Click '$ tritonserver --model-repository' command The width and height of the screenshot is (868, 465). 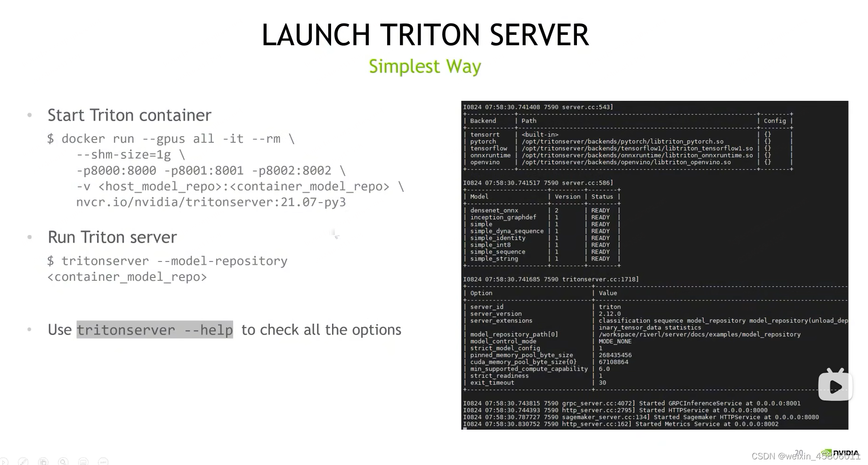(167, 261)
